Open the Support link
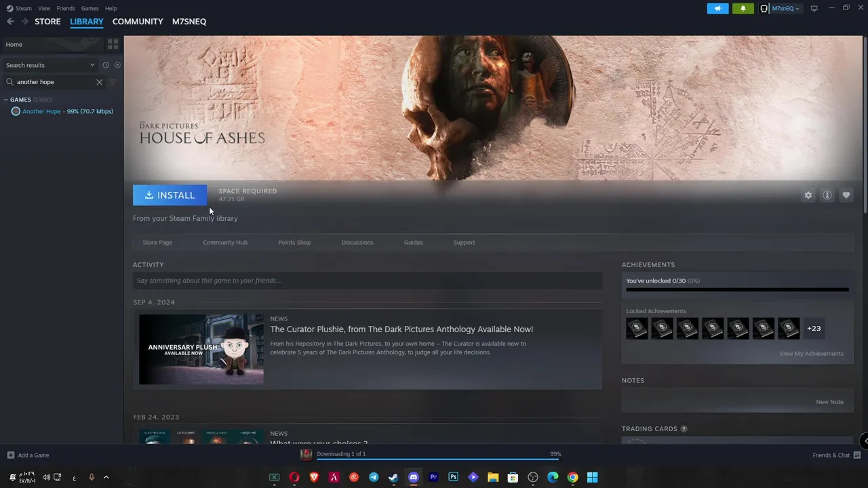Screen dimensions: 868x488 point(464,243)
